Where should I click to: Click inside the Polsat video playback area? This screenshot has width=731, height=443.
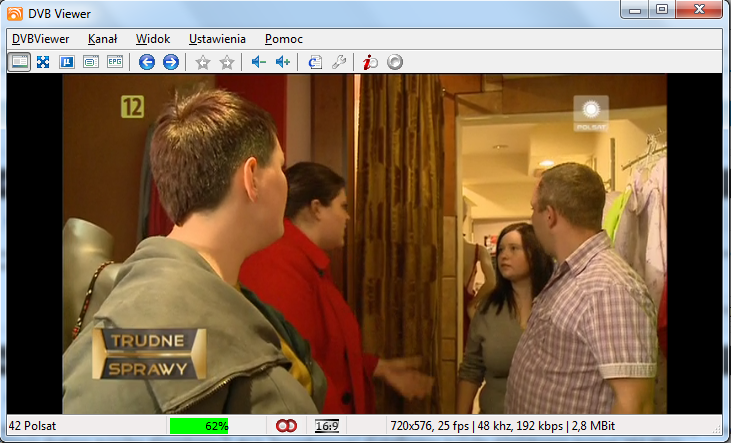(x=365, y=244)
